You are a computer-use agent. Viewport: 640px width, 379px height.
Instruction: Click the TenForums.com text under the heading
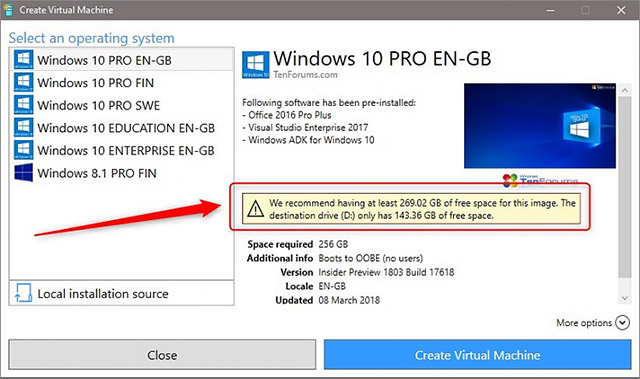coord(305,75)
